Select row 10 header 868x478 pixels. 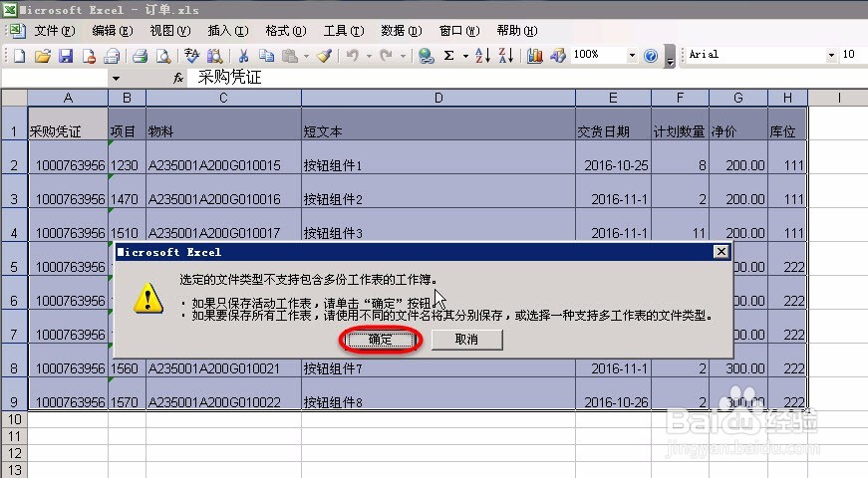point(14,419)
